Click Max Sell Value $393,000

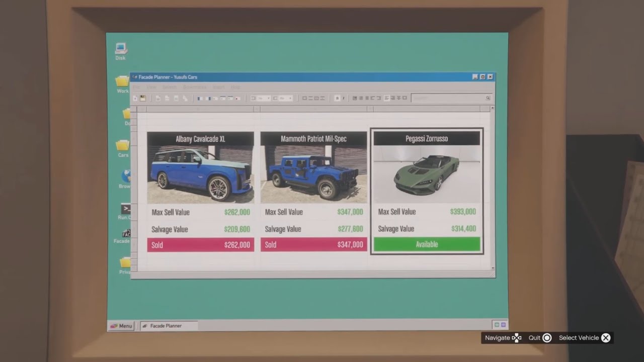tap(427, 212)
